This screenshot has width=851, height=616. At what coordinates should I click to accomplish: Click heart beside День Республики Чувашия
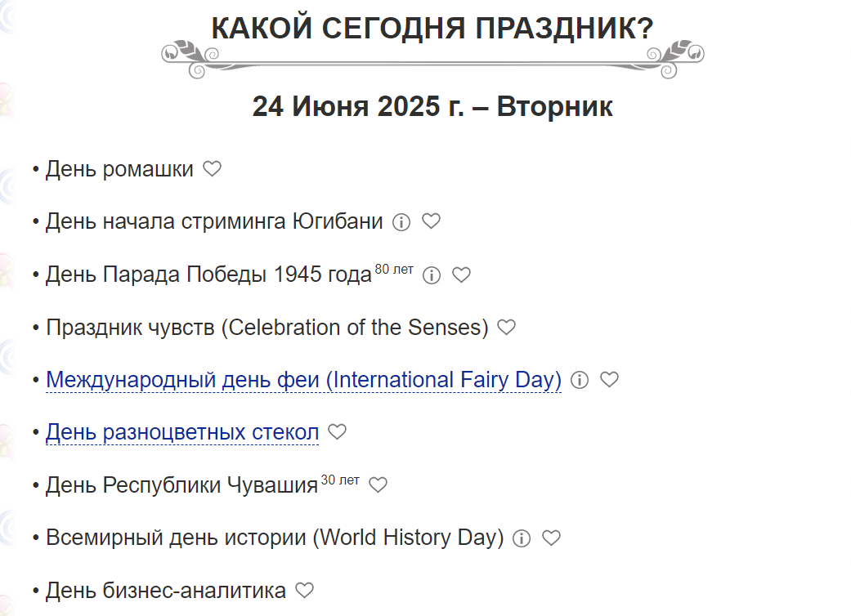tap(378, 484)
